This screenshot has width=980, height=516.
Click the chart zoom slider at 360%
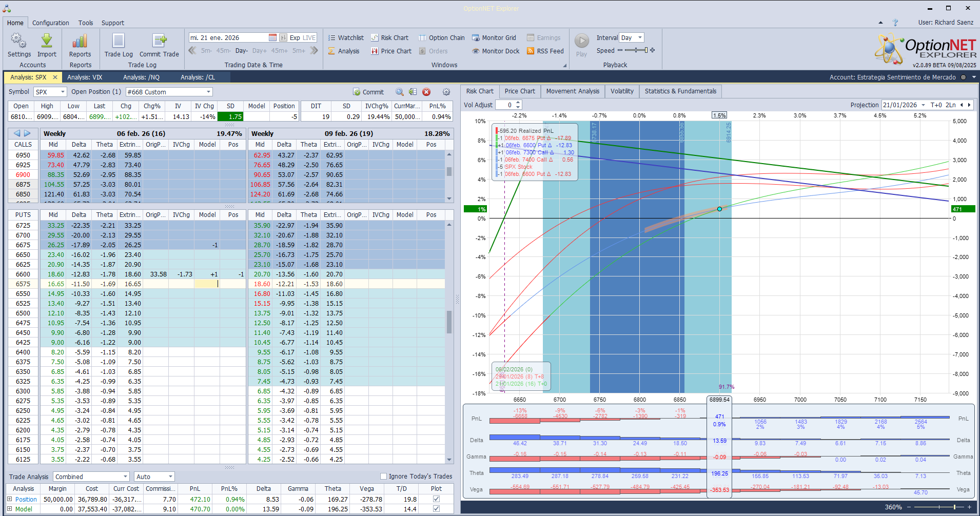tap(940, 507)
